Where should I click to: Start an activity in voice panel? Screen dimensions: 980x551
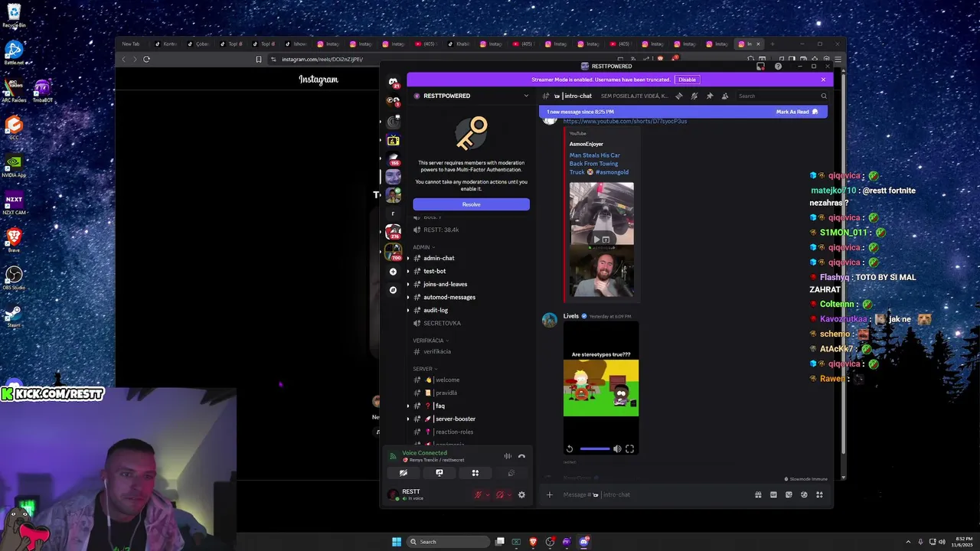(475, 473)
